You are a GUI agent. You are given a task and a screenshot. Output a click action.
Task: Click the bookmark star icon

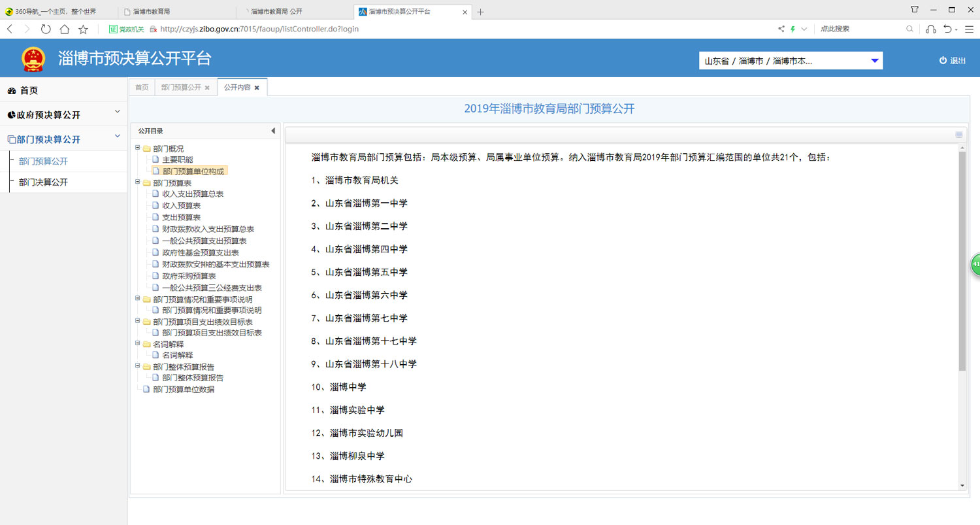point(83,29)
